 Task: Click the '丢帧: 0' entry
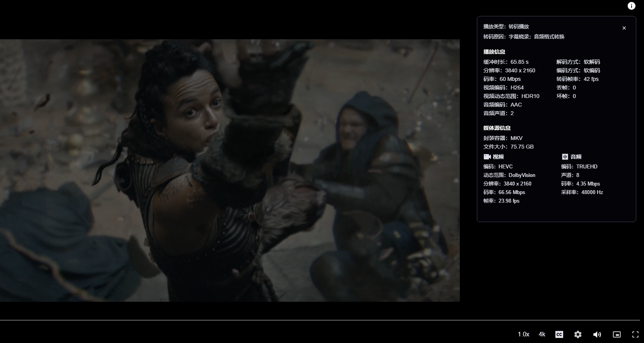tap(566, 87)
